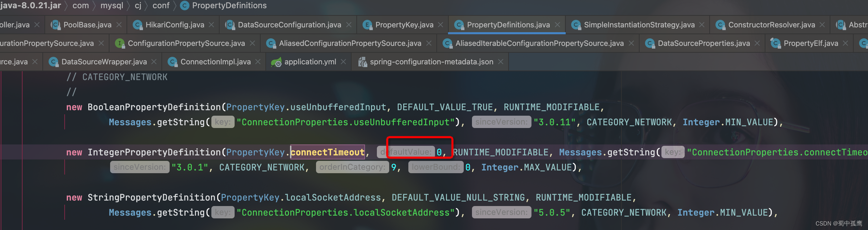
Task: Close AliasedConfigurationPropertySource.java tab
Action: 429,43
